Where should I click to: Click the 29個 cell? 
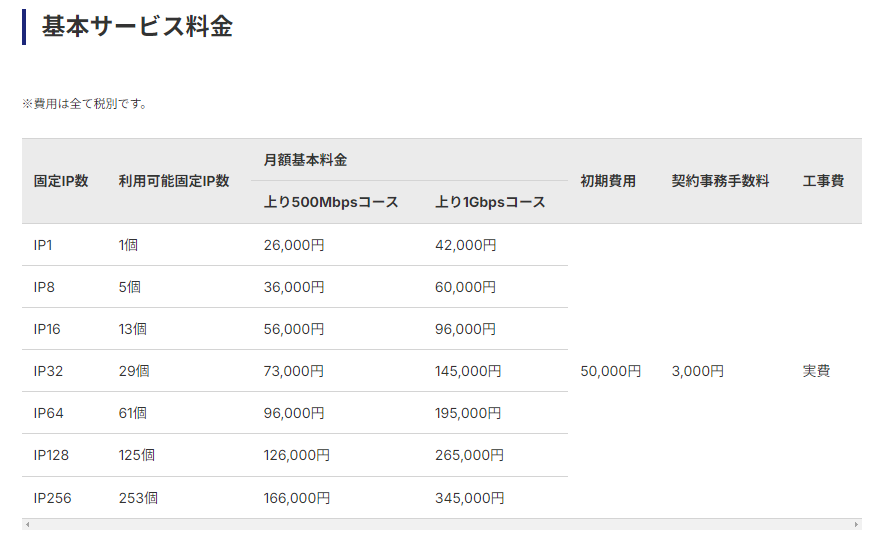134,371
